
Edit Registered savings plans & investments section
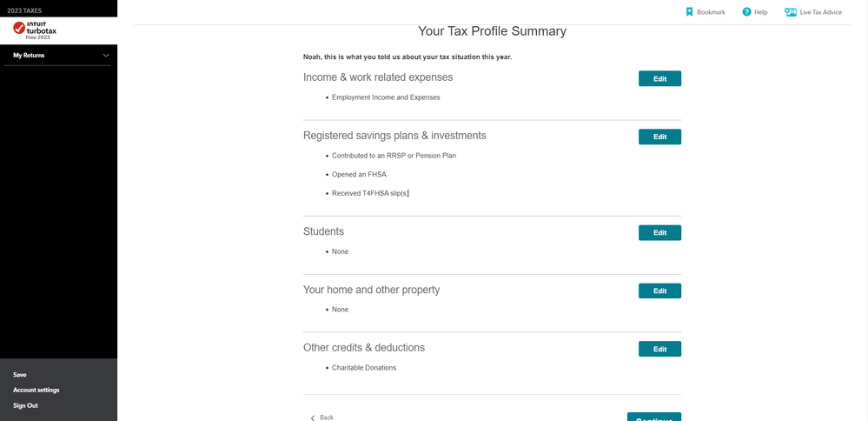pyautogui.click(x=659, y=137)
